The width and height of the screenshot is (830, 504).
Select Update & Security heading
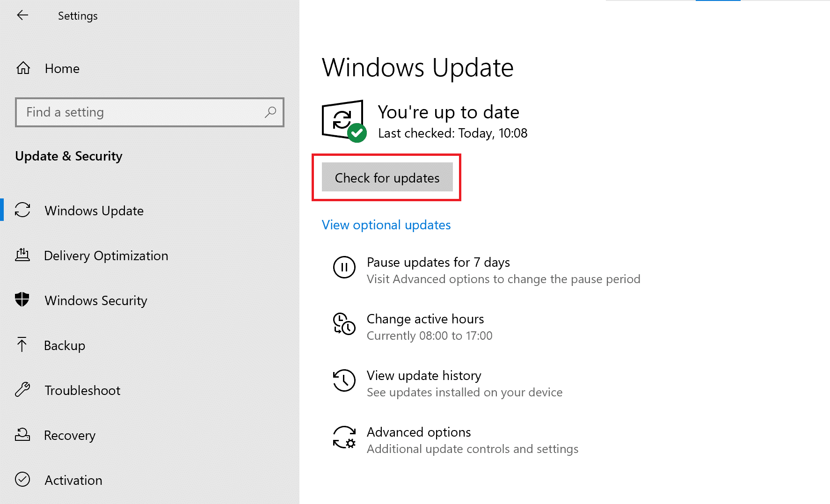point(68,156)
